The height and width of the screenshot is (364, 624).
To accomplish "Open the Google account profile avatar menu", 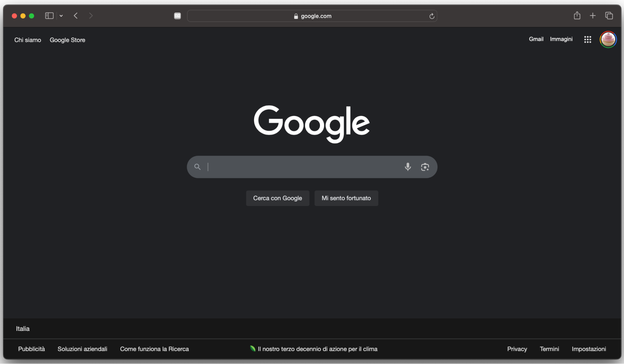I will point(608,39).
